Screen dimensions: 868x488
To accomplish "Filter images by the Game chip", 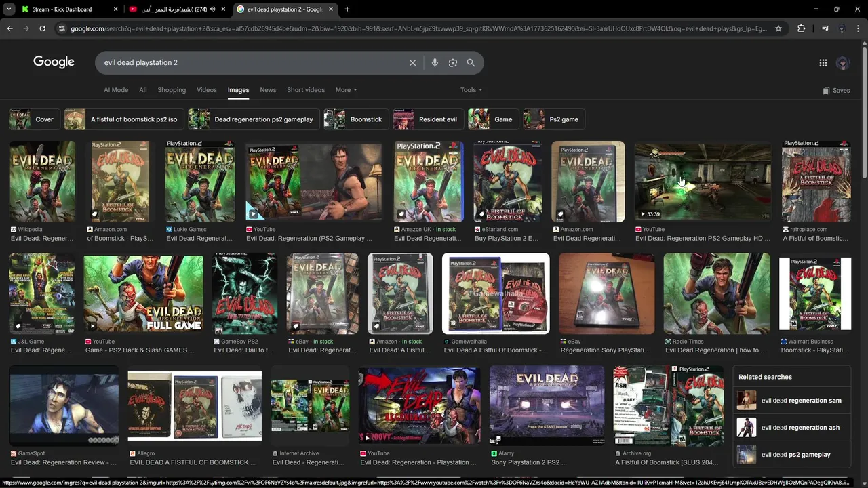I will coord(493,119).
